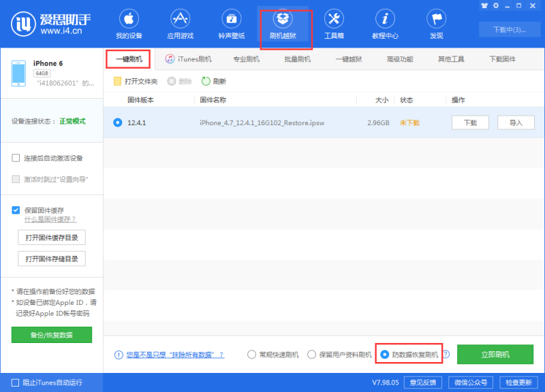Open the 我的设备 (My Device) section
The width and height of the screenshot is (545, 392).
129,24
